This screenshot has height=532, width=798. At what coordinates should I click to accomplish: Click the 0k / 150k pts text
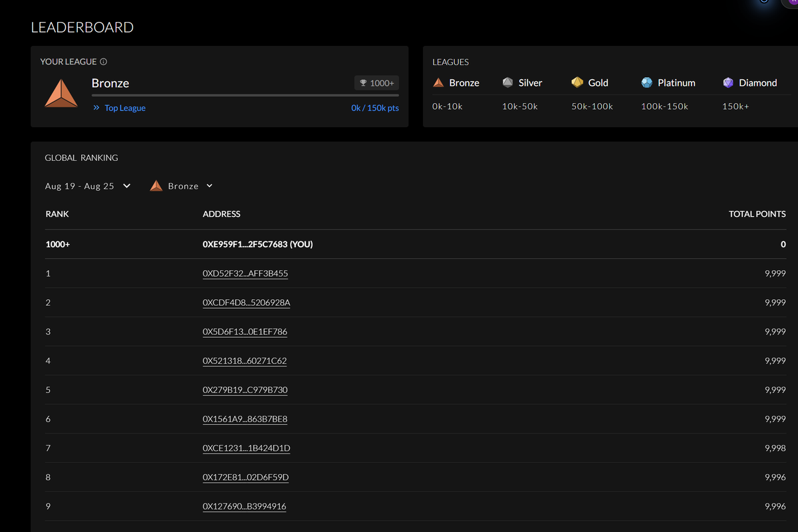tap(375, 108)
